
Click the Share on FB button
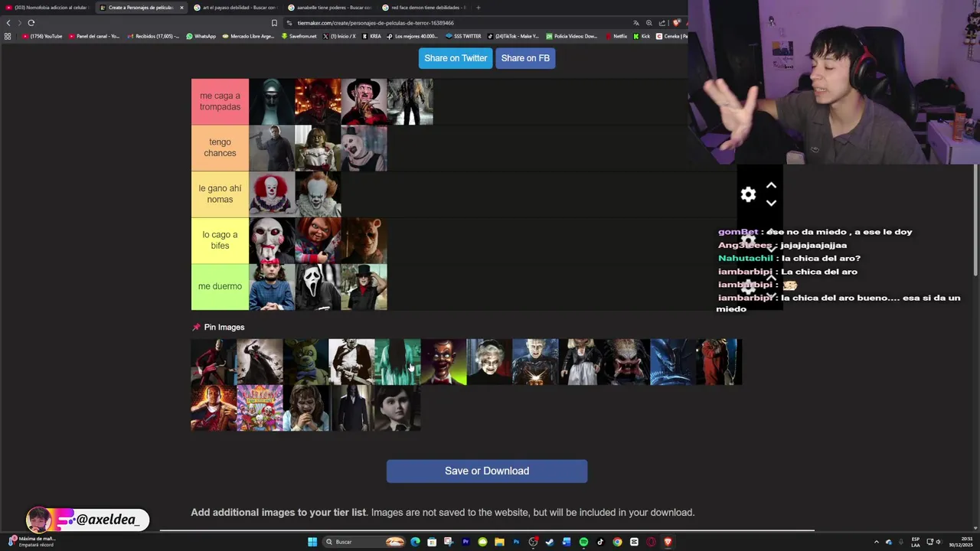[525, 58]
